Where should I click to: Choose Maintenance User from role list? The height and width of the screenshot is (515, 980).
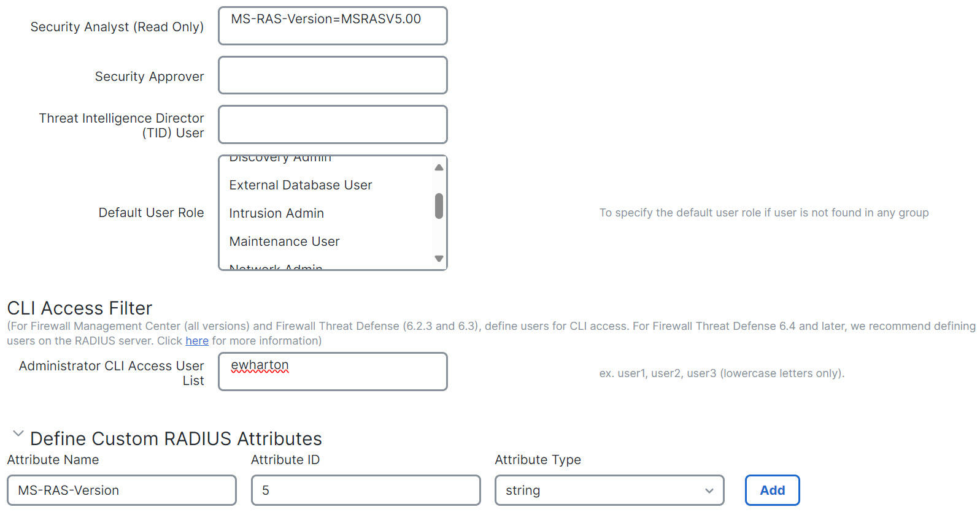coord(284,242)
